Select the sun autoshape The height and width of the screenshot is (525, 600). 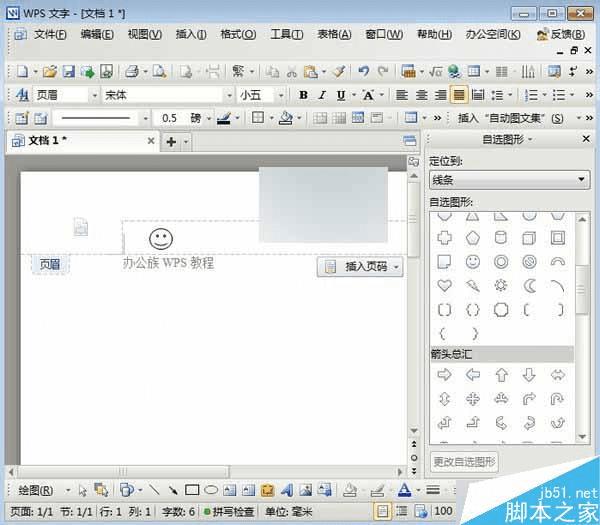coord(501,286)
